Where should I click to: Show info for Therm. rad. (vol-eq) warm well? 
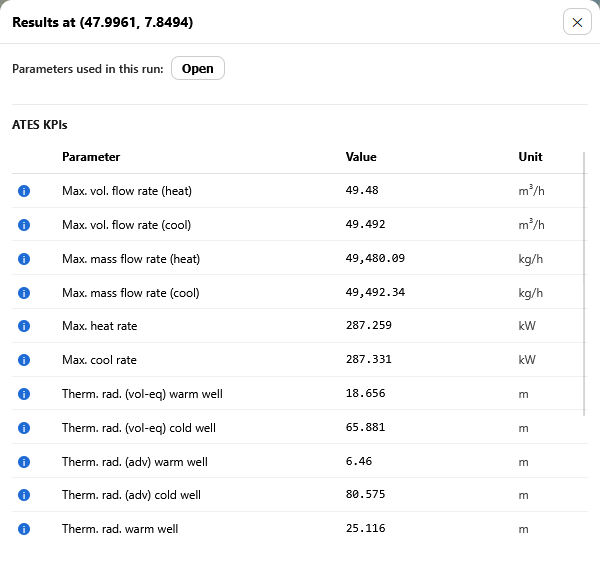[24, 394]
